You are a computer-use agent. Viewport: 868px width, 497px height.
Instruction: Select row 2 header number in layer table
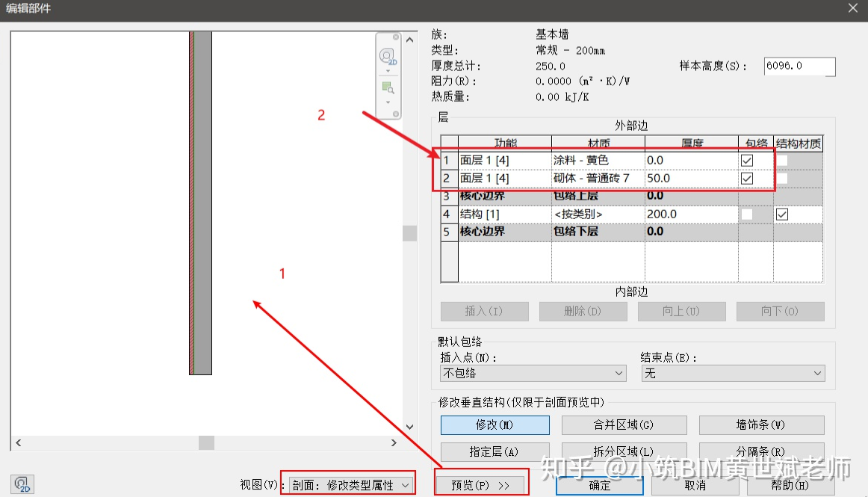click(x=450, y=179)
